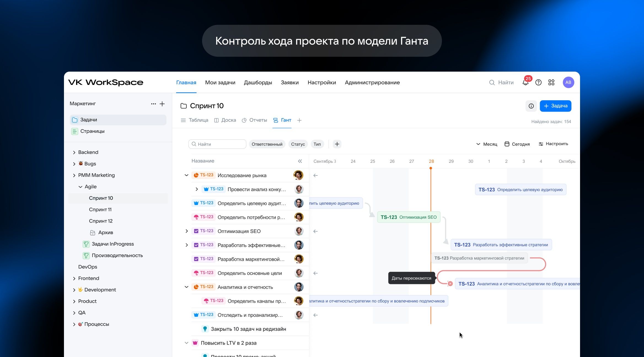
Task: Open the Архив folder icon
Action: [93, 233]
